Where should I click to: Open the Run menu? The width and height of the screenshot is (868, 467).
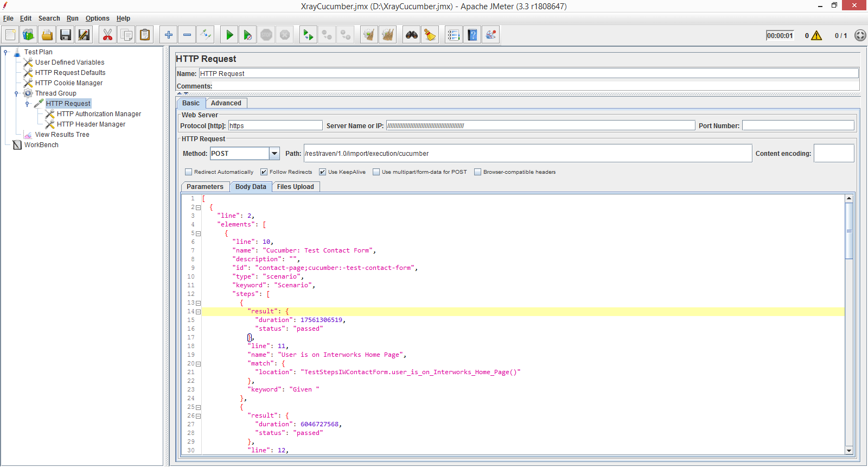tap(73, 18)
